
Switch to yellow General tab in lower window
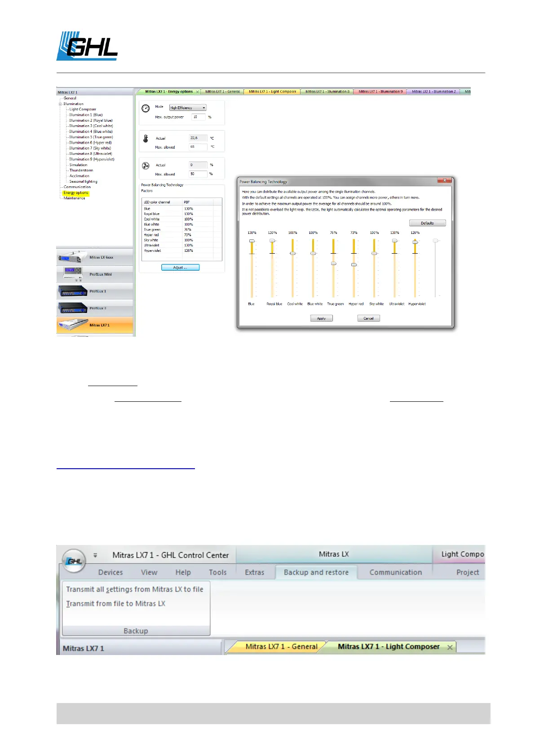[281, 647]
